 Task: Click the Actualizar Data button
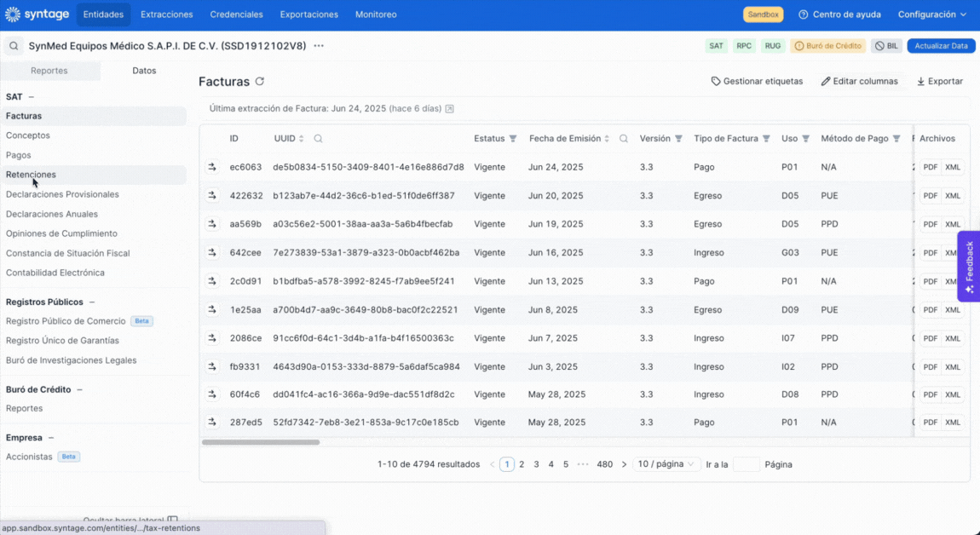click(x=942, y=46)
